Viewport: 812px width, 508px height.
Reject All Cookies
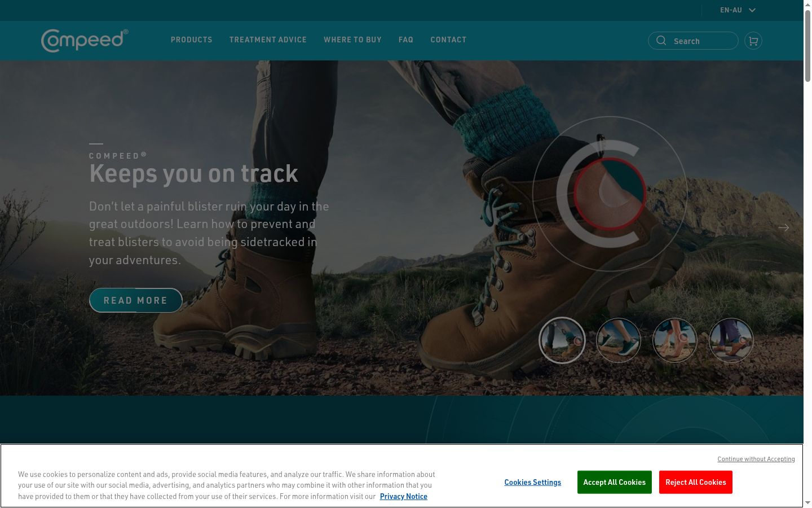click(x=696, y=482)
